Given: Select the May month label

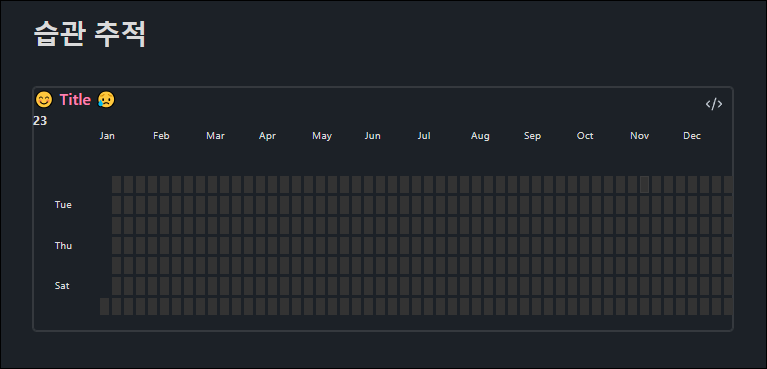Looking at the screenshot, I should (x=322, y=136).
